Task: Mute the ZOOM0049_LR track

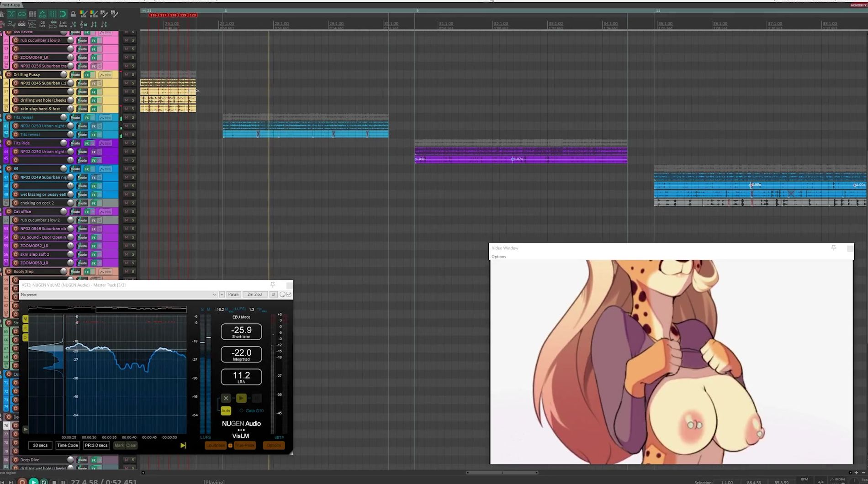Action: [126, 58]
